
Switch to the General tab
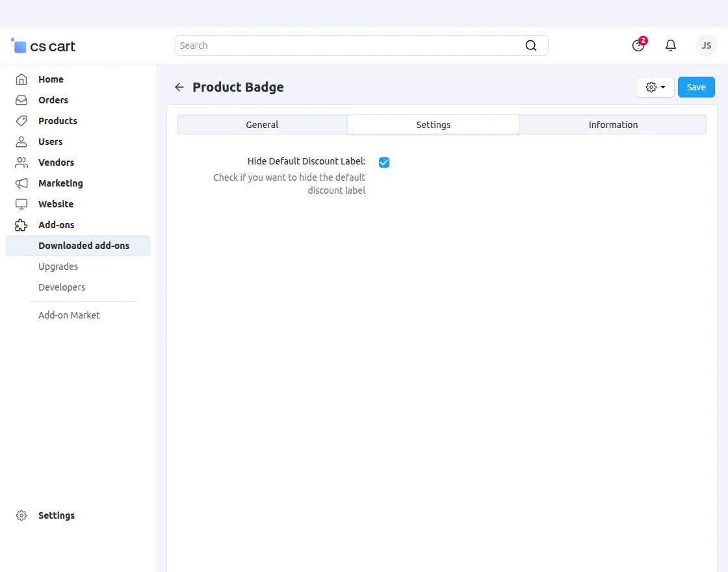pyautogui.click(x=262, y=125)
